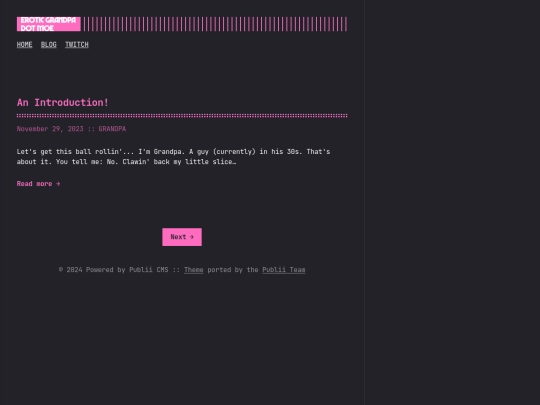Click the Erotic Grandpa Dot Moe logo
This screenshot has width=540, height=405.
[x=49, y=24]
